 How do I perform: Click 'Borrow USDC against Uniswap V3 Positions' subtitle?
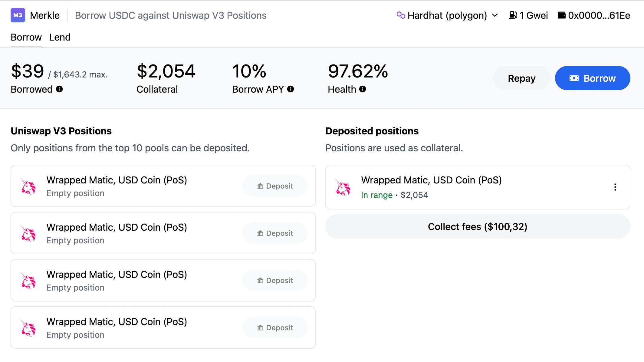(171, 15)
